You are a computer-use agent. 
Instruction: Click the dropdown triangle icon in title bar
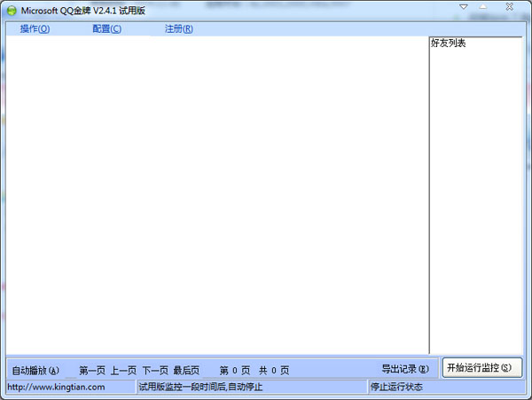click(464, 7)
